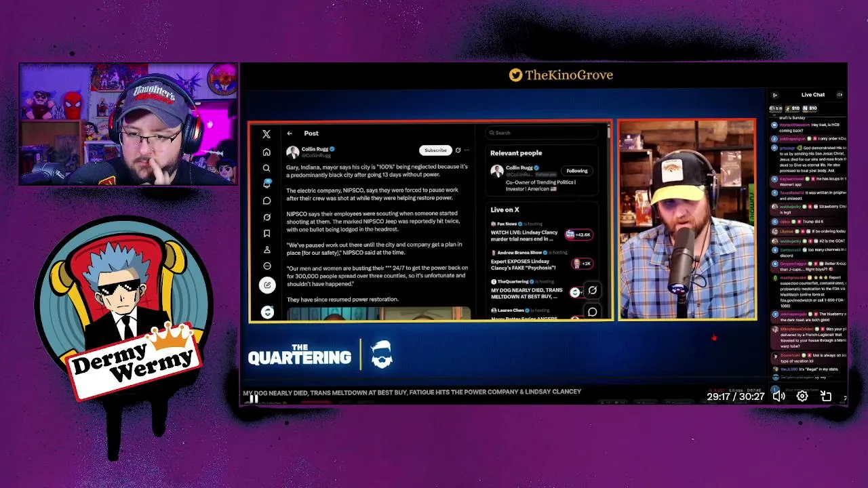Click the Relevant people heading
The image size is (868, 488).
point(516,153)
